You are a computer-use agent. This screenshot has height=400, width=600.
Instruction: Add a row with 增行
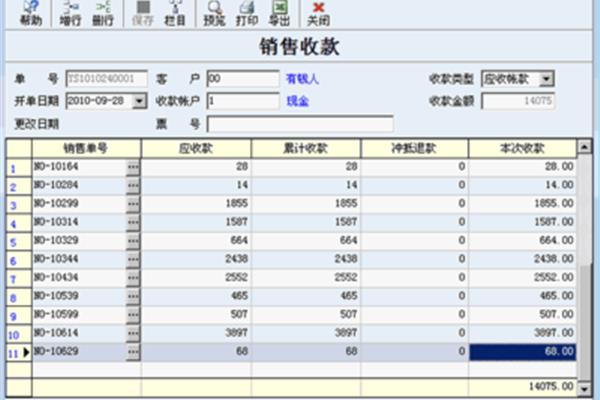(70, 13)
